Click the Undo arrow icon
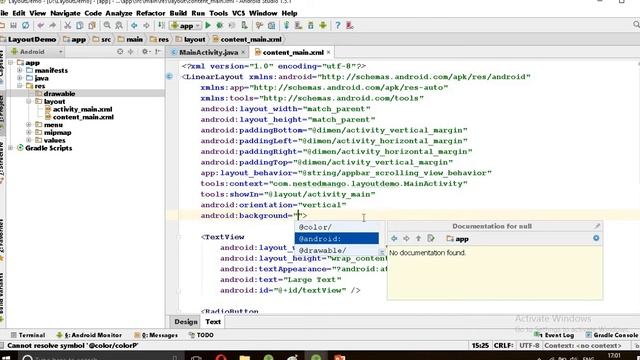This screenshot has width=640, height=360. click(x=41, y=26)
